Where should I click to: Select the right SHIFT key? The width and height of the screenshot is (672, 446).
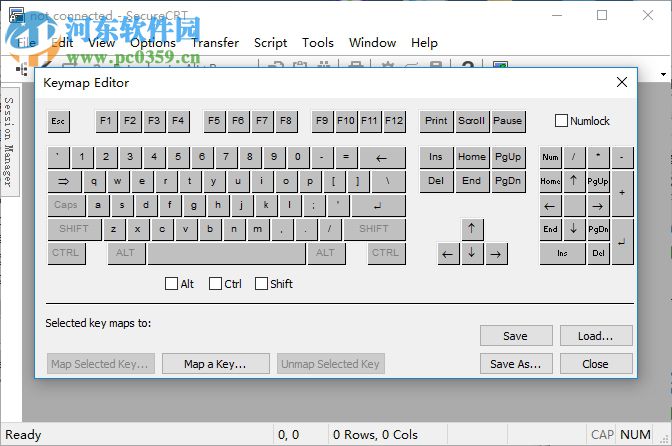[375, 229]
